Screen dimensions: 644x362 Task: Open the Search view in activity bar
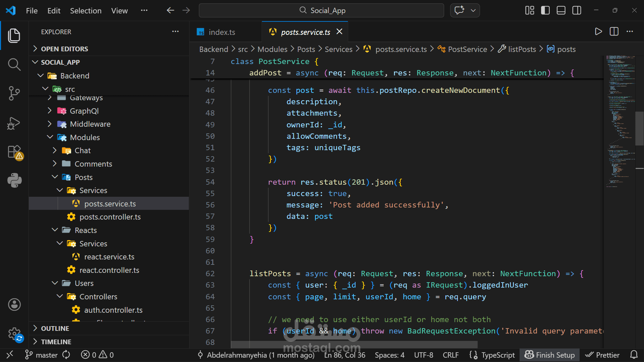[14, 64]
